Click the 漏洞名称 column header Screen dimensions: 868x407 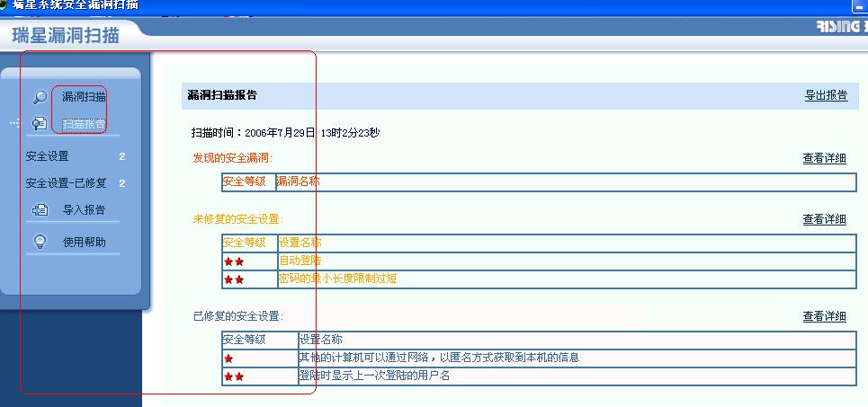[x=298, y=181]
